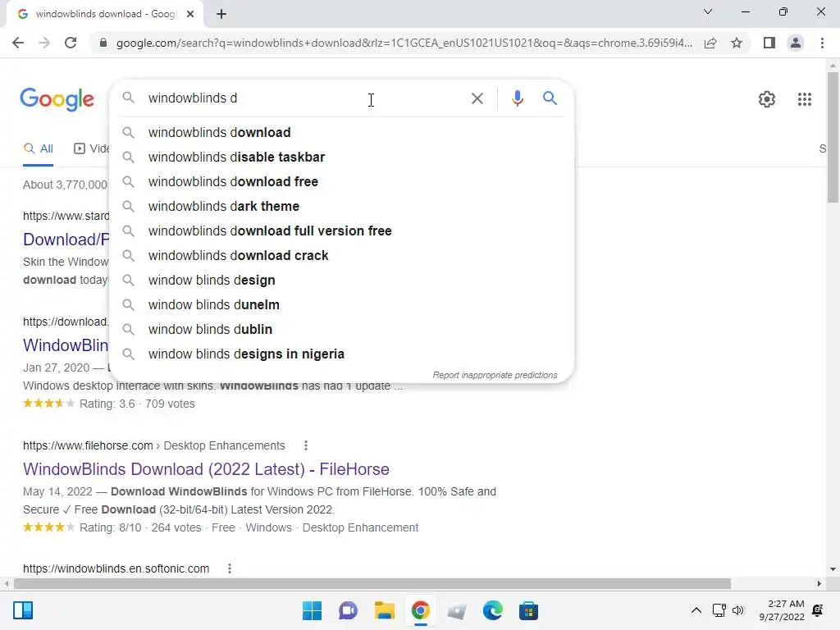Select the All results tab
The height and width of the screenshot is (630, 840).
pos(39,149)
